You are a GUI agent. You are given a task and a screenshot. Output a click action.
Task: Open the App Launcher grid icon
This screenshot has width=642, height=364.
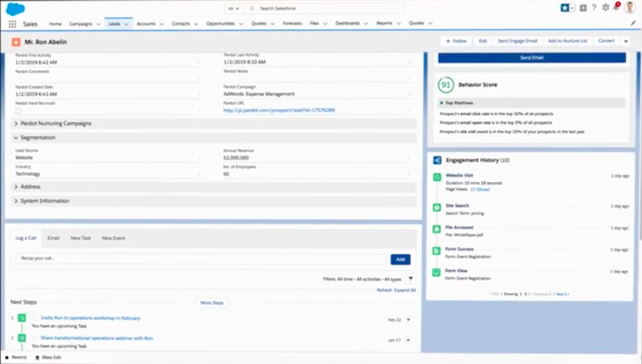tap(12, 24)
